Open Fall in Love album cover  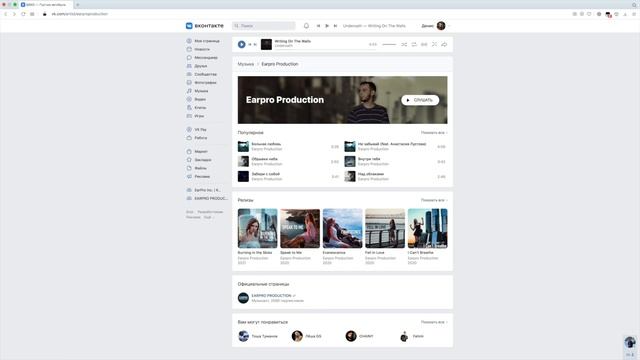pos(385,228)
